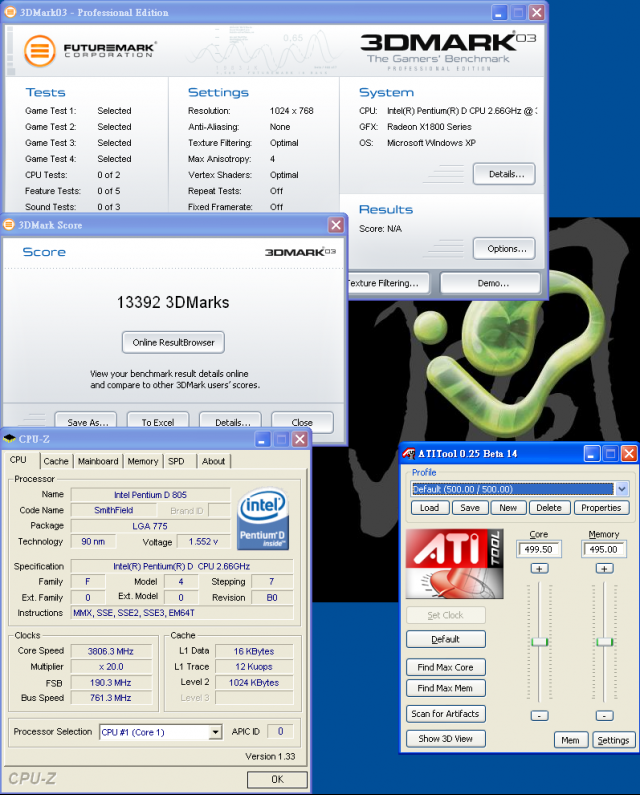Click Close button in 3DMark Score
This screenshot has width=640, height=795.
click(302, 422)
